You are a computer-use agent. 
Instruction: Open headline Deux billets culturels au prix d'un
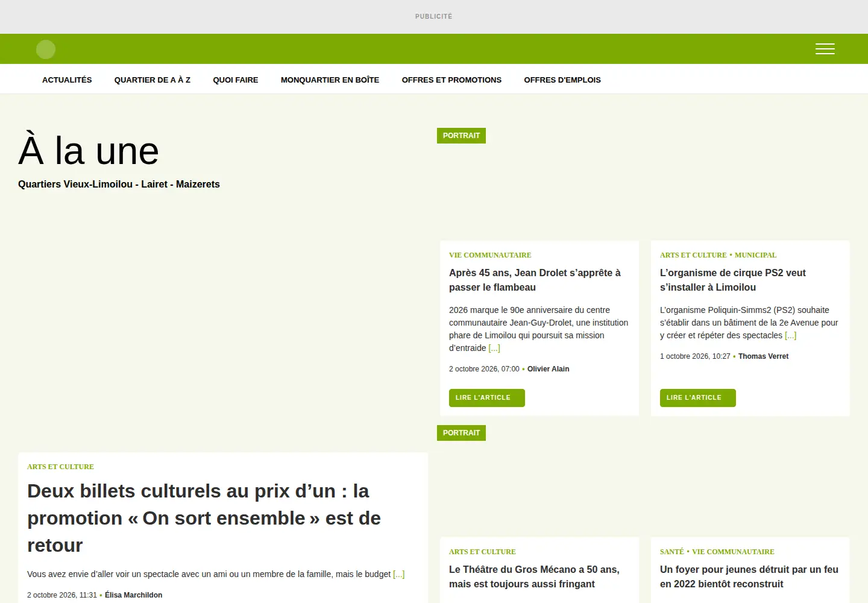[x=204, y=518]
